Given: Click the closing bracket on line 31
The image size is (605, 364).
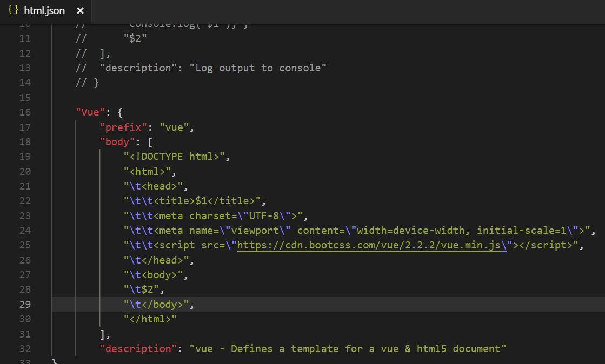Looking at the screenshot, I should 103,334.
